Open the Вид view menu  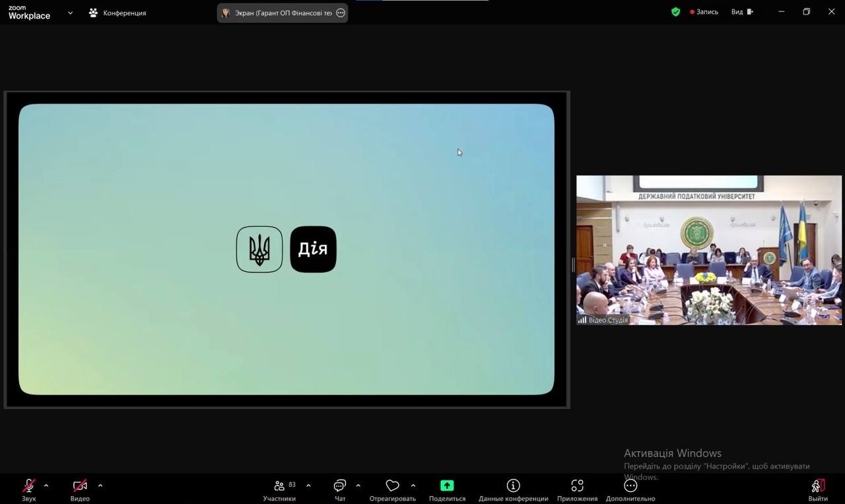coord(741,12)
